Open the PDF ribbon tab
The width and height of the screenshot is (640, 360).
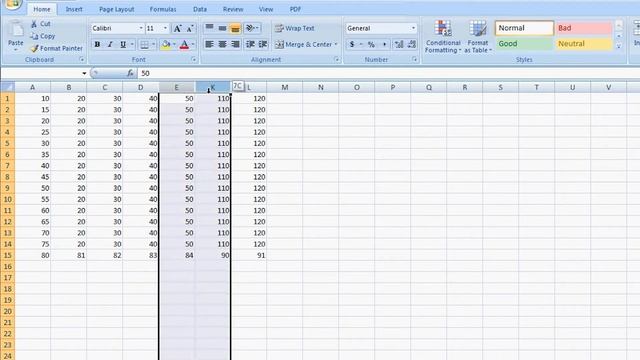[x=295, y=9]
